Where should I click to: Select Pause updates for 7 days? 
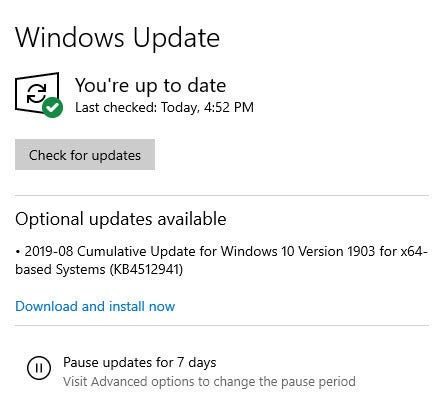[x=140, y=362]
